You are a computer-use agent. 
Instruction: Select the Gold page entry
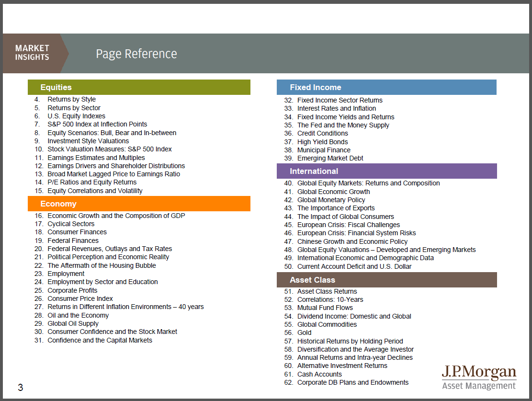(x=304, y=332)
